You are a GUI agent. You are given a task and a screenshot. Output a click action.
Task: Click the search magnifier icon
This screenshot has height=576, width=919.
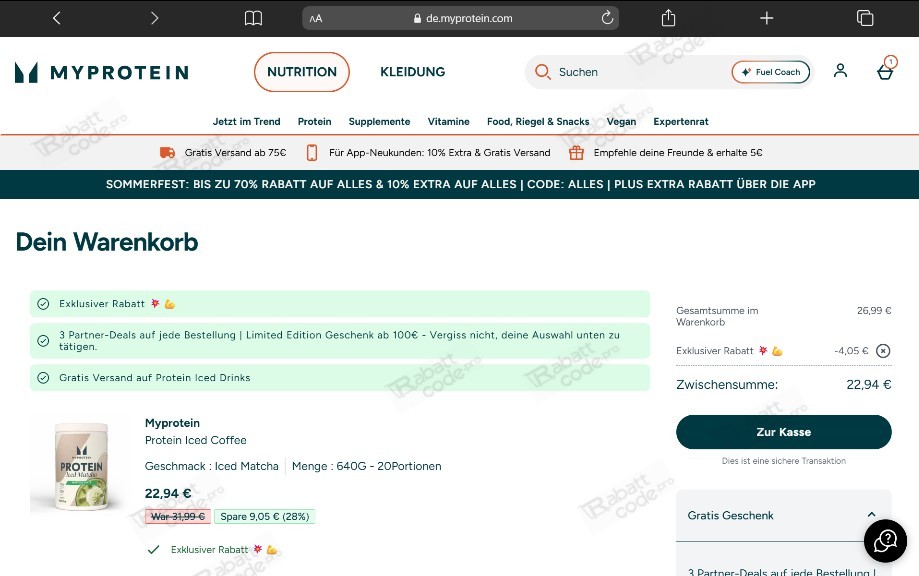click(543, 72)
